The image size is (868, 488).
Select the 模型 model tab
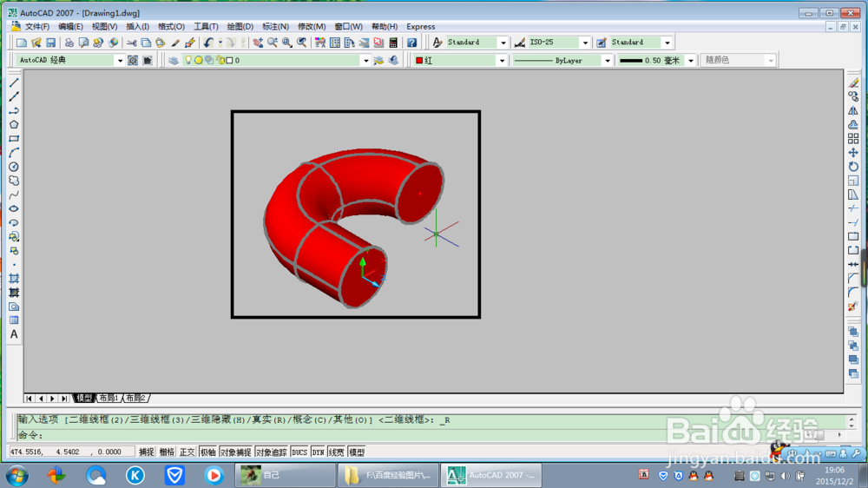84,399
